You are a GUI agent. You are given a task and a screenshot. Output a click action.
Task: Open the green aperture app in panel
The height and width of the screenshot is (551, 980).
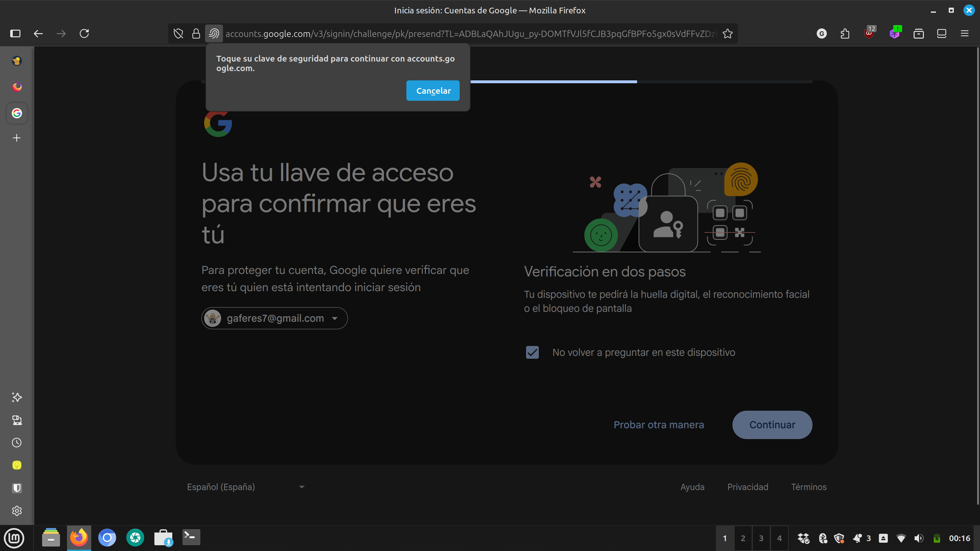135,538
